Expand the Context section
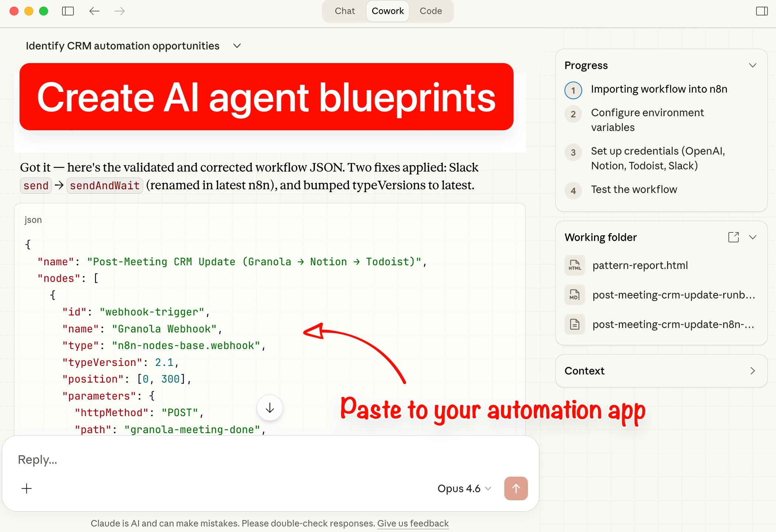This screenshot has height=532, width=776. click(752, 371)
